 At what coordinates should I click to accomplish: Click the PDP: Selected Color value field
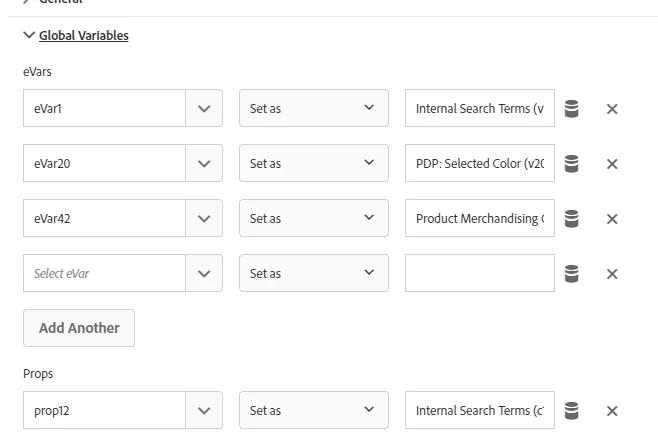click(479, 164)
